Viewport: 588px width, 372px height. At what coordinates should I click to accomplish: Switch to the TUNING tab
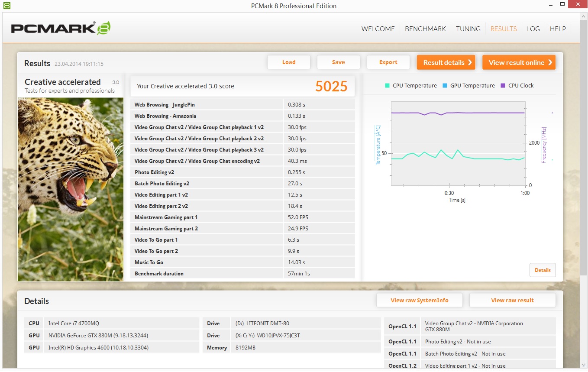[468, 29]
